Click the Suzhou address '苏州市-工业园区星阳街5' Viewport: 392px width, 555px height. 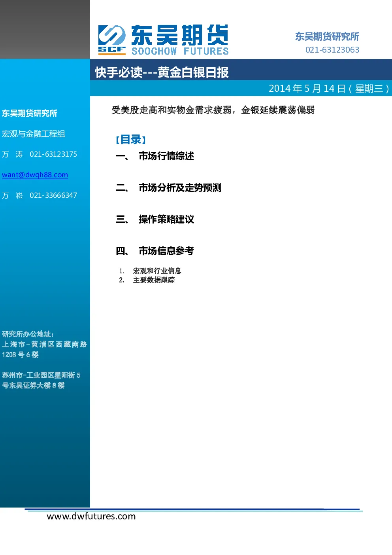click(x=41, y=375)
